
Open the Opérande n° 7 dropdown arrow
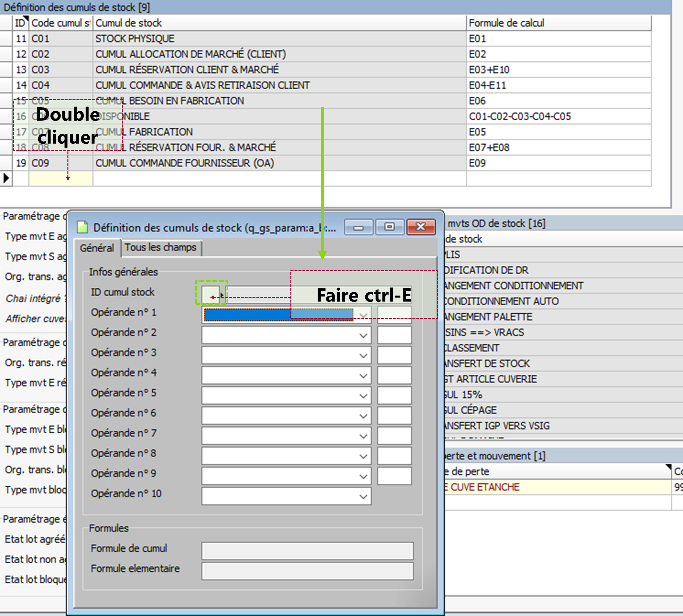[363, 436]
